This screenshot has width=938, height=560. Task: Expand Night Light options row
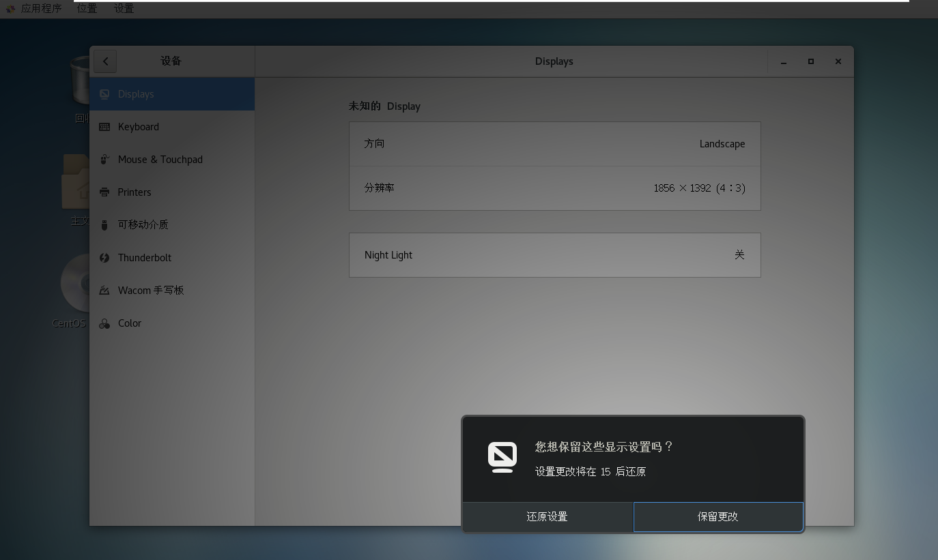coord(554,254)
